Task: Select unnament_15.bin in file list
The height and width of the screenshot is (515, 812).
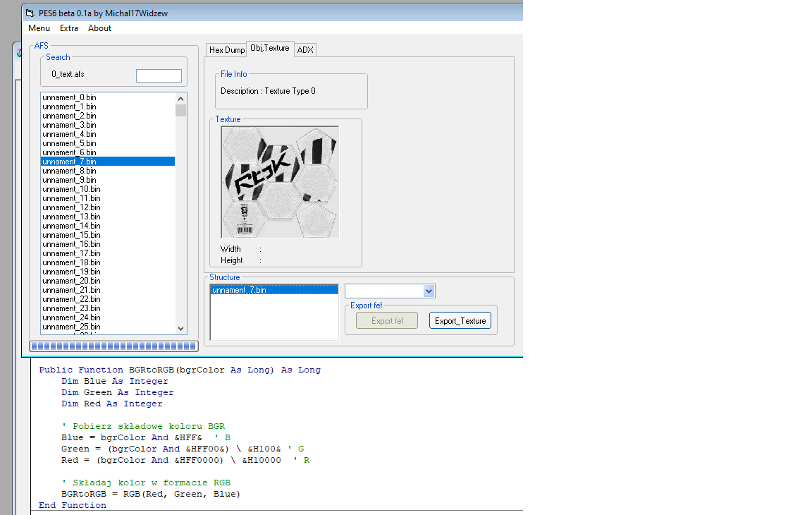Action: click(108, 235)
